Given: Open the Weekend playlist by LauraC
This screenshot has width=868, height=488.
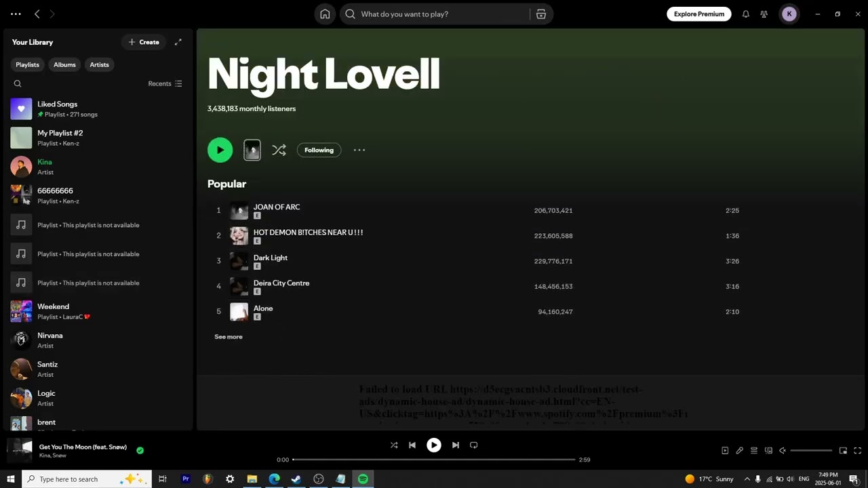Looking at the screenshot, I should pyautogui.click(x=98, y=312).
